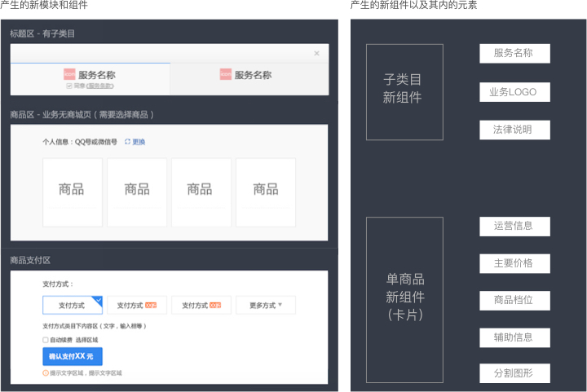Open the 选择区域 selector next to 自动续费
Image resolution: width=587 pixels, height=392 pixels.
tap(86, 340)
